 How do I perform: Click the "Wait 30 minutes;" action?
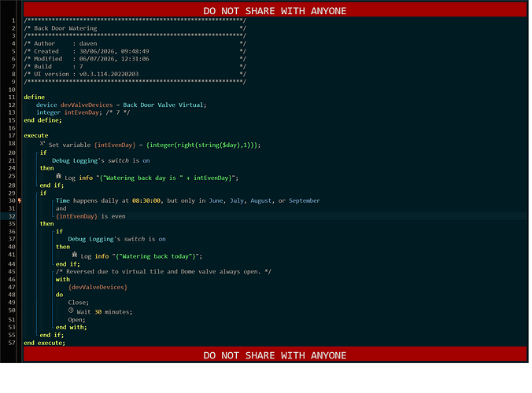[105, 312]
